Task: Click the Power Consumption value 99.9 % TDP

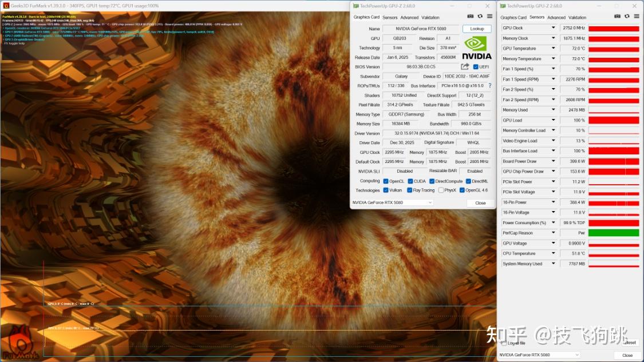Action: tap(574, 223)
